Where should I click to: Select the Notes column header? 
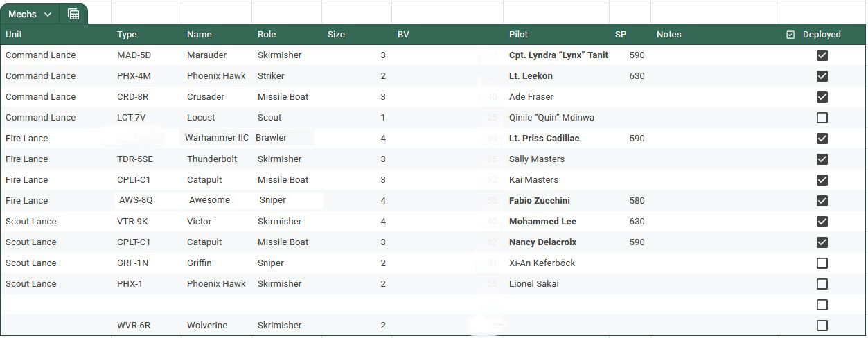pos(668,35)
